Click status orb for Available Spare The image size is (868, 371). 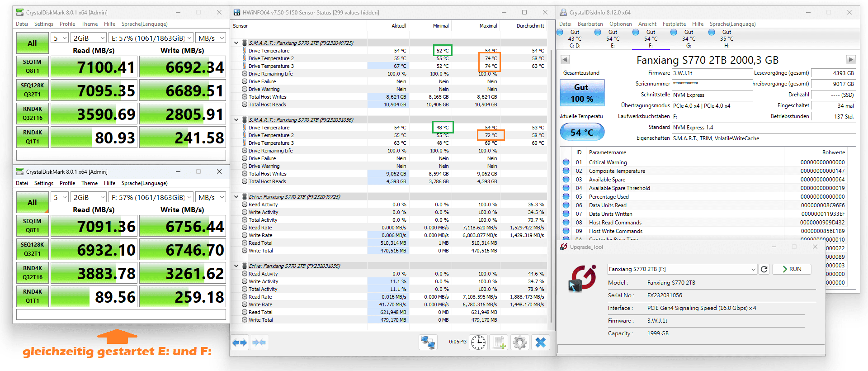(566, 179)
